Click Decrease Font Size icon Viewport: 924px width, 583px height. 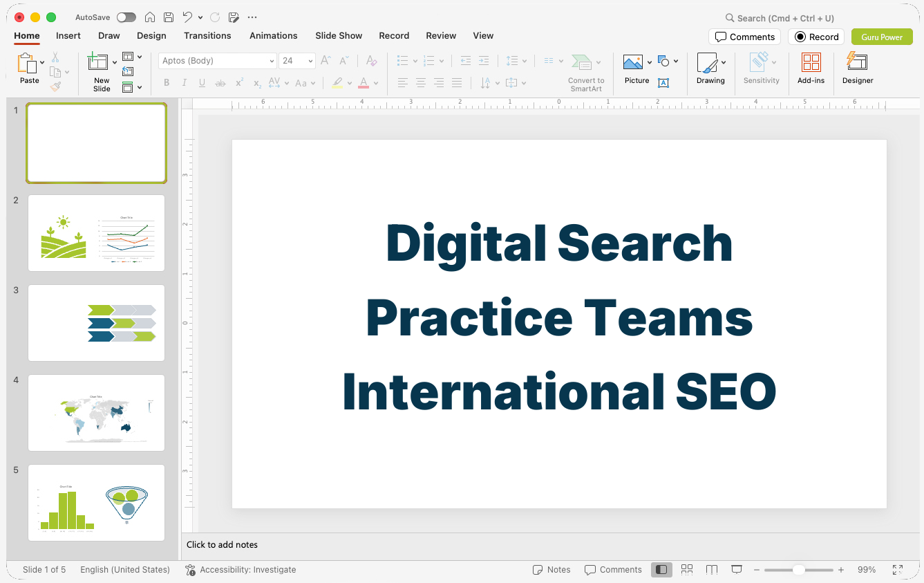coord(344,61)
